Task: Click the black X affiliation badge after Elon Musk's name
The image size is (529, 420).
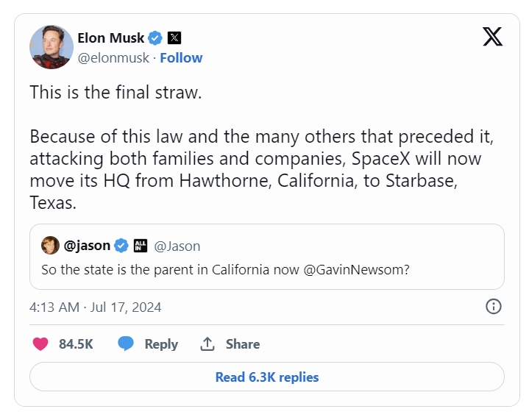Action: (174, 38)
